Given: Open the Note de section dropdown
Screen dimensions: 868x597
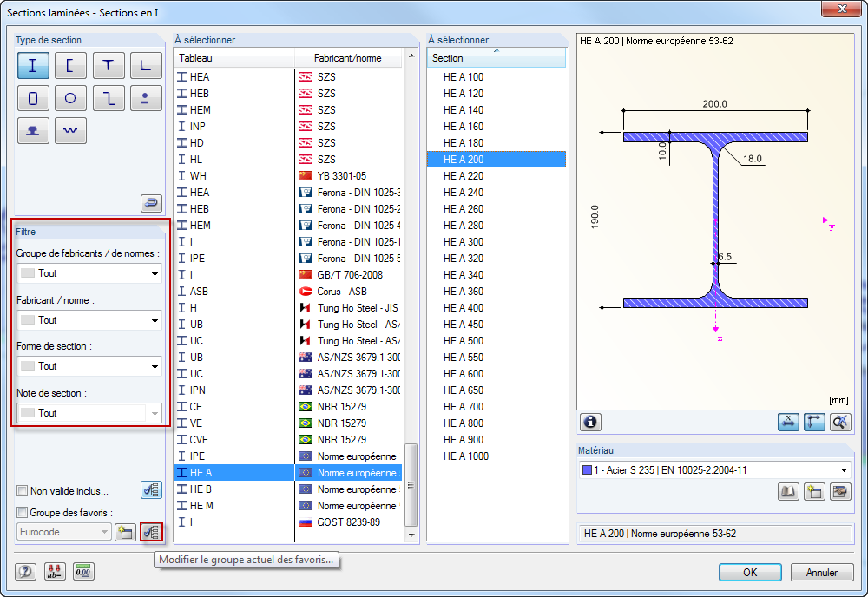Looking at the screenshot, I should [89, 413].
